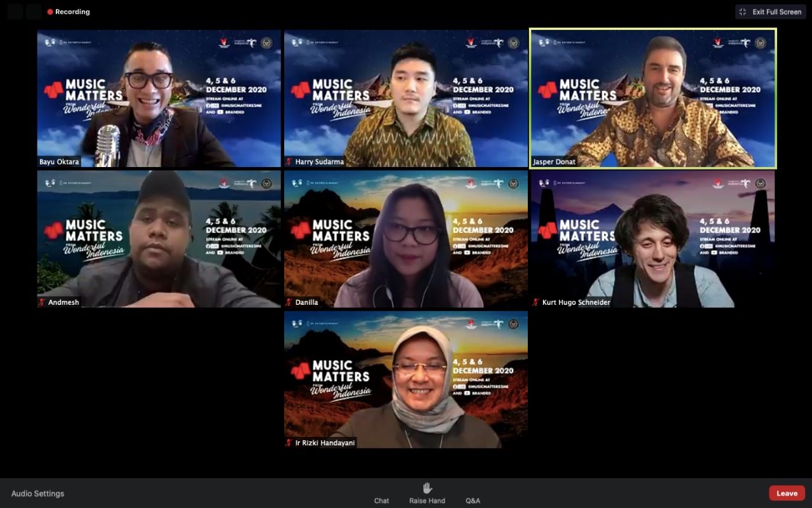Click the red Recording indicator dot

click(50, 12)
